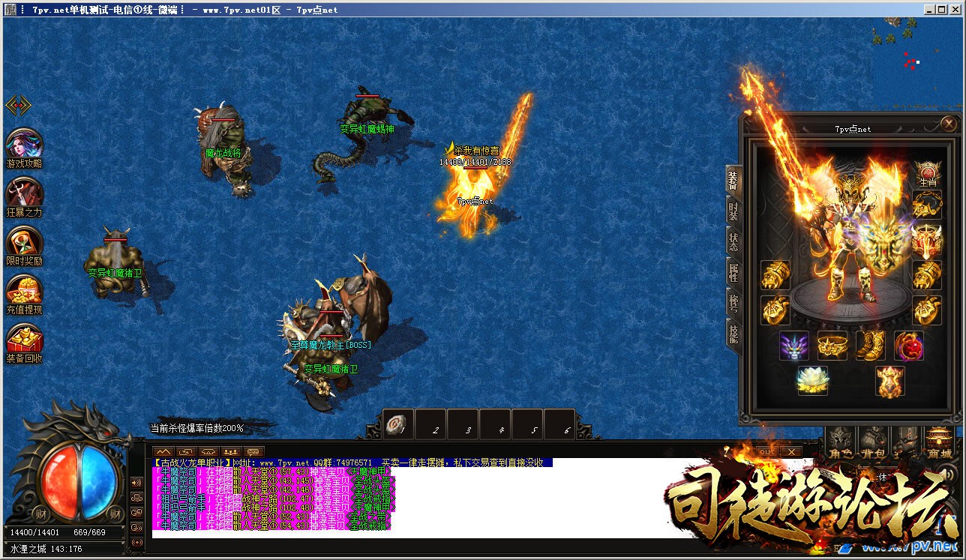Switch to the 状态 status tab
Screen dimensions: 966x560
click(x=734, y=241)
